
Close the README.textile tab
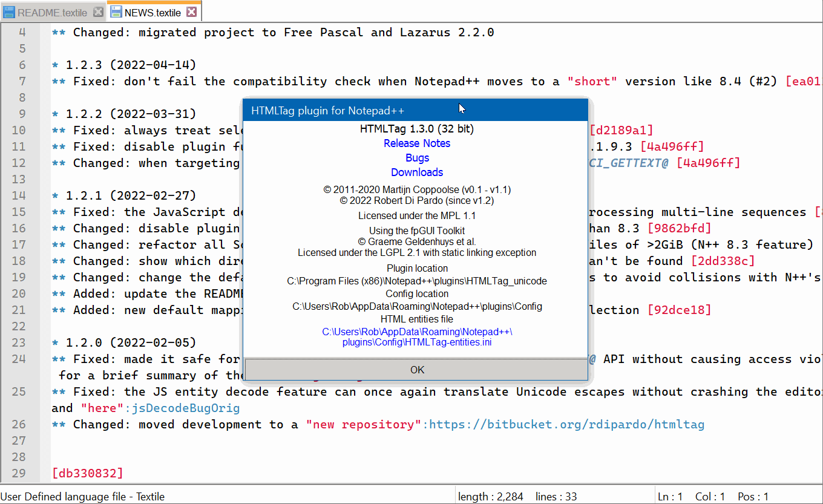(97, 13)
